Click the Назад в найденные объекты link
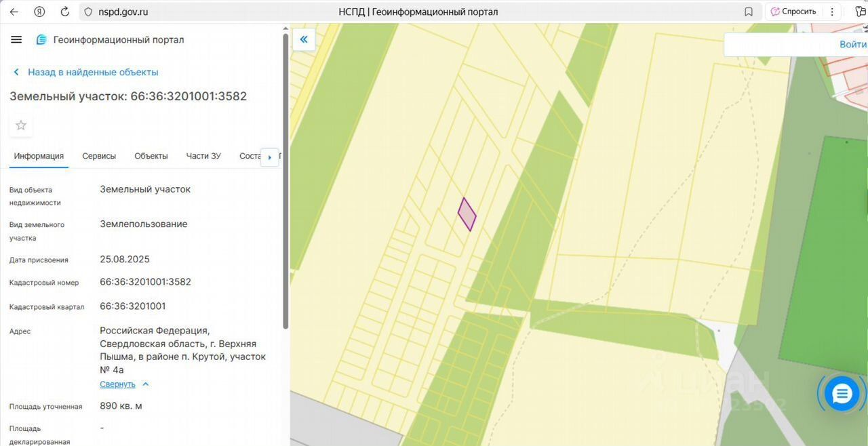 pos(92,72)
